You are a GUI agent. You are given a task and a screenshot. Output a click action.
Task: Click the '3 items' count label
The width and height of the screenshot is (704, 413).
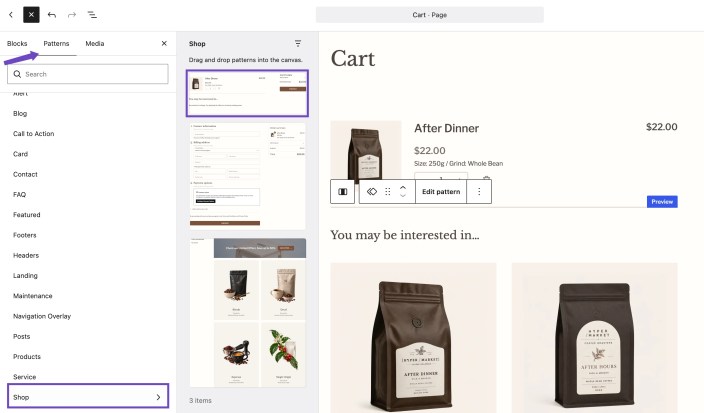coord(200,400)
